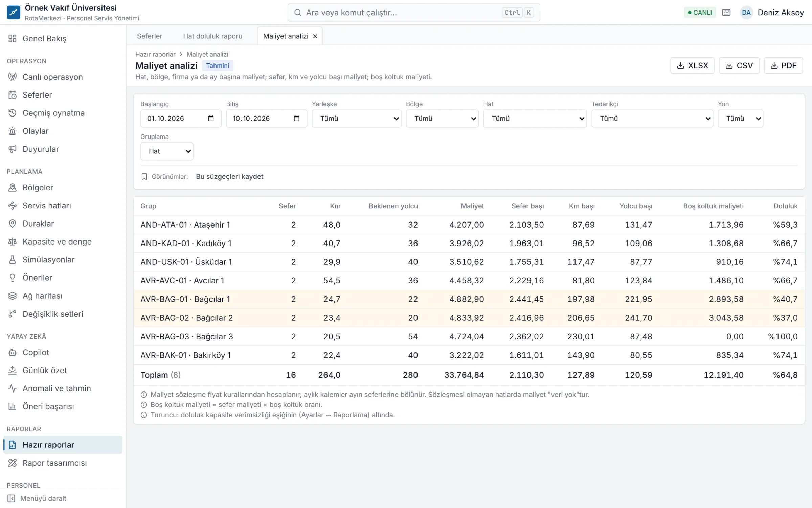Open the Genel Bakış dashboard icon
Viewport: 812px width, 508px height.
click(13, 39)
